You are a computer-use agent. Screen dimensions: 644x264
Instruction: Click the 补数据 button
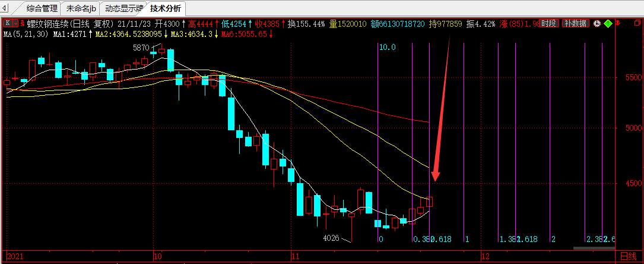point(576,23)
